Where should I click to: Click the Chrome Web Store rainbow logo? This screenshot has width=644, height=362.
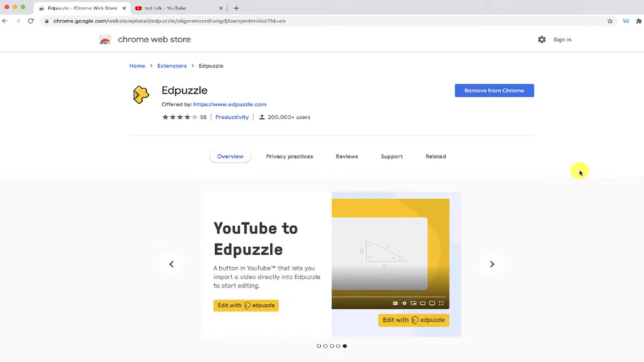pyautogui.click(x=105, y=40)
